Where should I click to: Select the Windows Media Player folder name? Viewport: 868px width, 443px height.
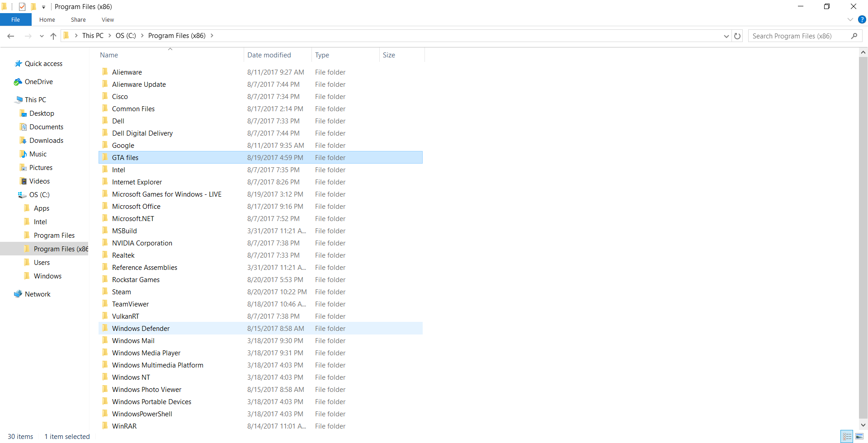coord(146,353)
